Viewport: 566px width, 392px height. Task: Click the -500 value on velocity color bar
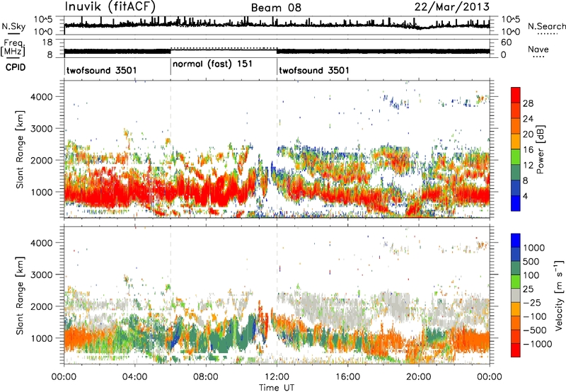point(534,330)
